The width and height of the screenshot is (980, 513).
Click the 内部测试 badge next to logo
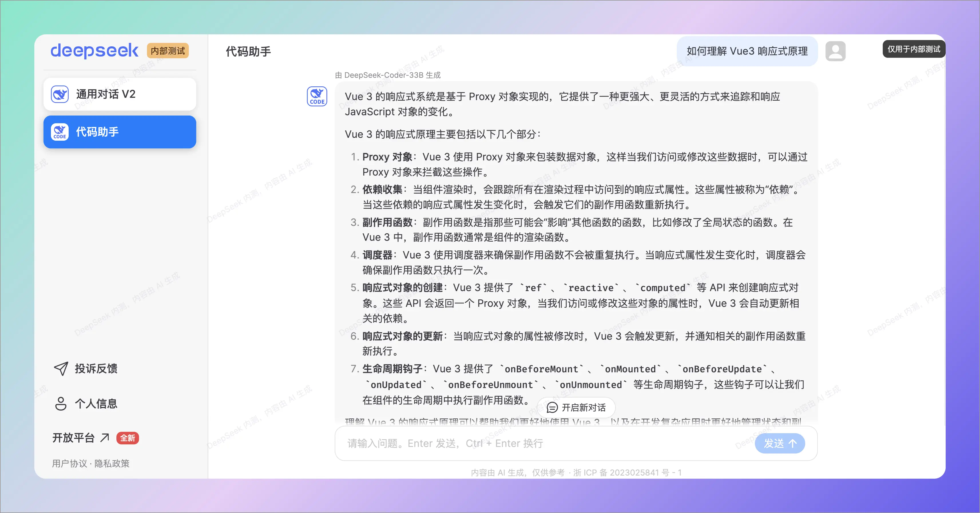pos(168,51)
